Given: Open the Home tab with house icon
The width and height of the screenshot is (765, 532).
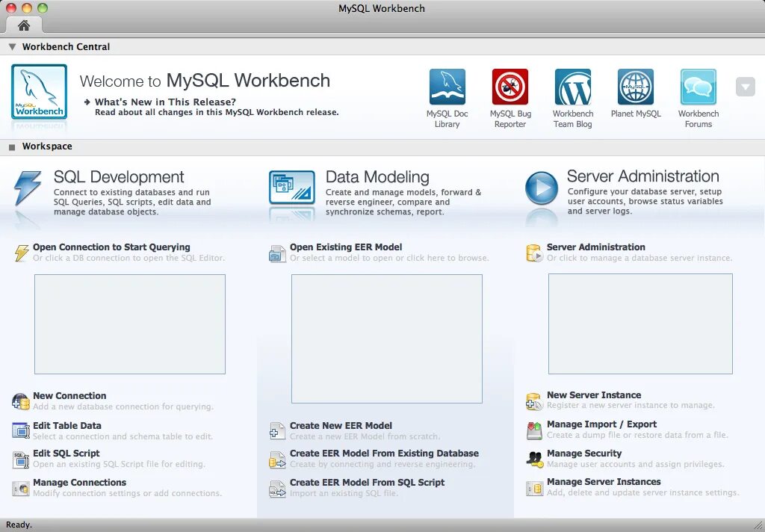Looking at the screenshot, I should point(23,25).
